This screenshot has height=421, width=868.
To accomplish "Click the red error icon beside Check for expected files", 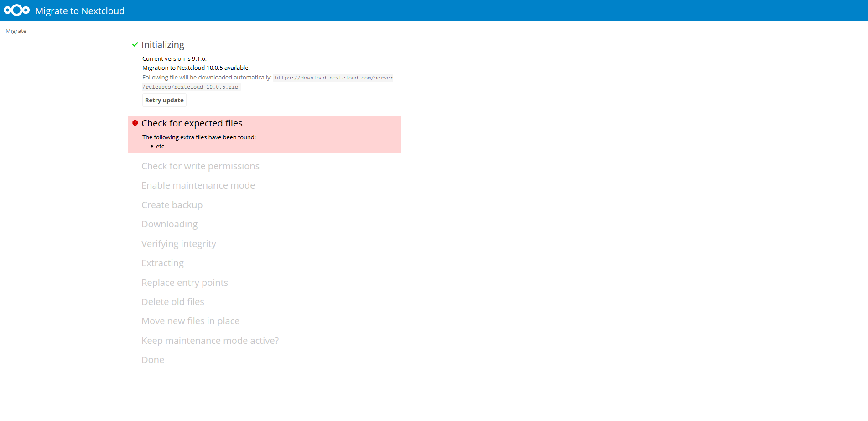I will pos(135,123).
